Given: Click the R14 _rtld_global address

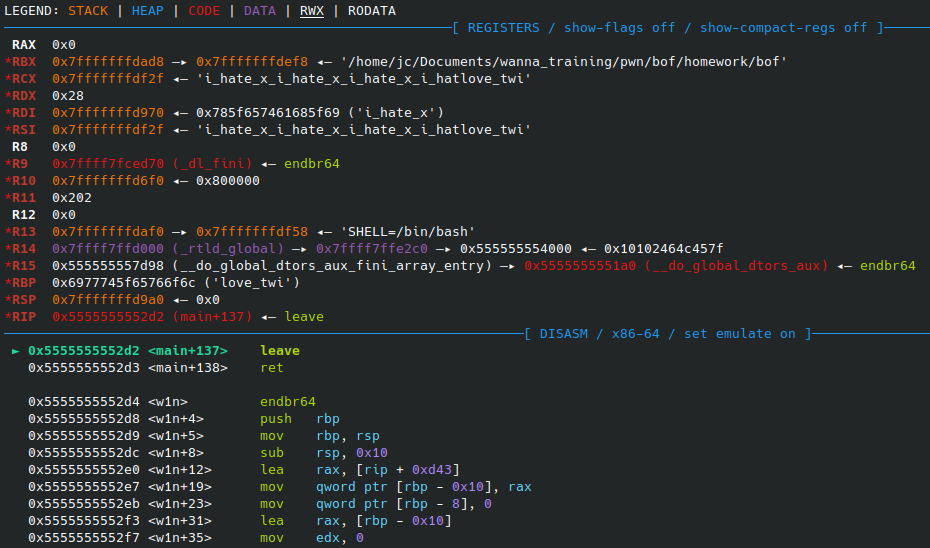Looking at the screenshot, I should coord(168,249).
